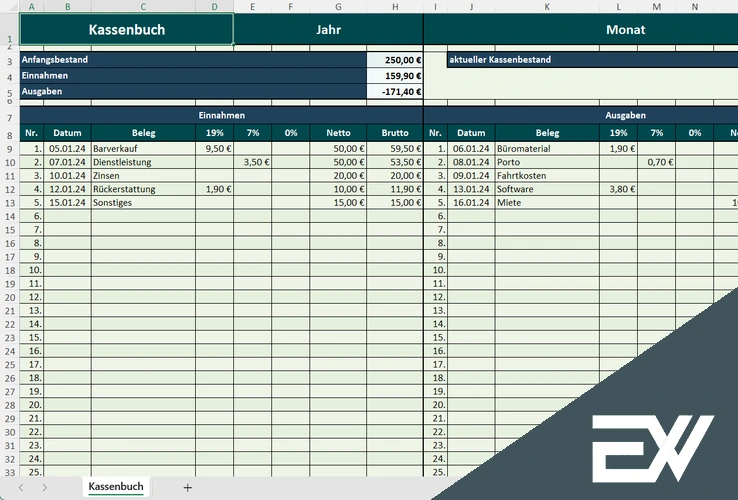This screenshot has height=500, width=738.
Task: Click Netto value 10,00 €
Action: click(x=338, y=189)
